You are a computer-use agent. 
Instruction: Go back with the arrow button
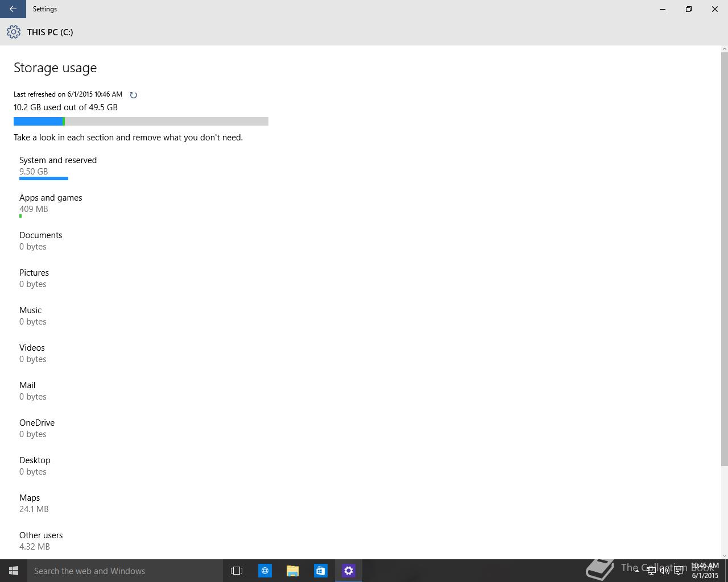pyautogui.click(x=13, y=9)
